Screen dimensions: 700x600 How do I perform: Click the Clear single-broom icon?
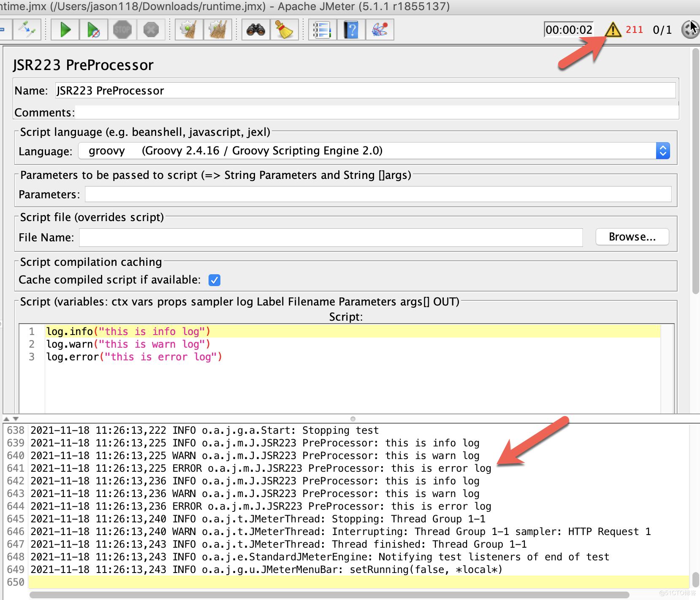pyautogui.click(x=189, y=30)
